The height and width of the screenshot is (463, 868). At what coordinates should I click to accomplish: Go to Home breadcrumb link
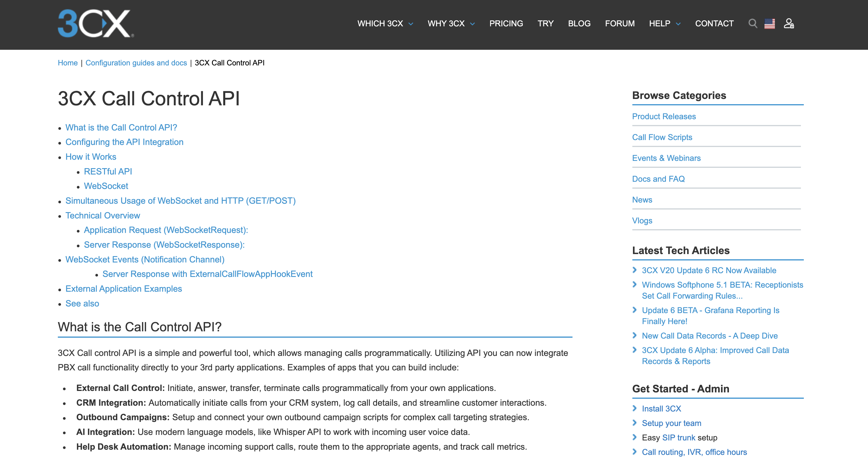(68, 63)
